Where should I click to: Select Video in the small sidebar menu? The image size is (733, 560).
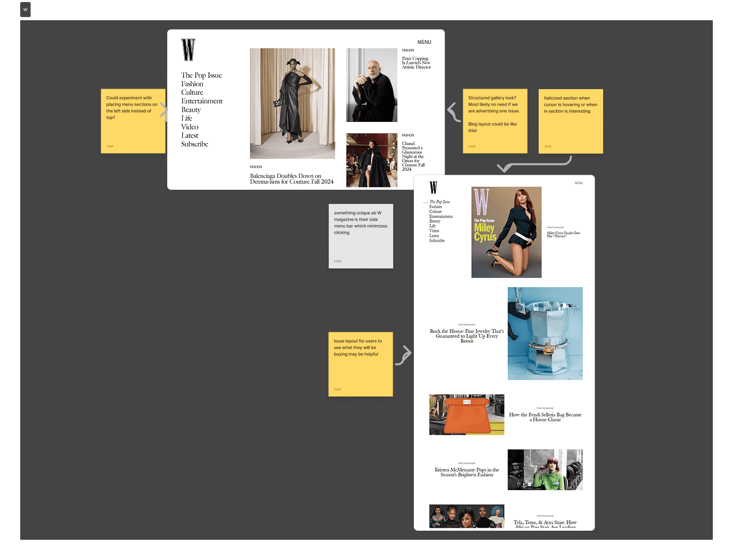pos(434,231)
